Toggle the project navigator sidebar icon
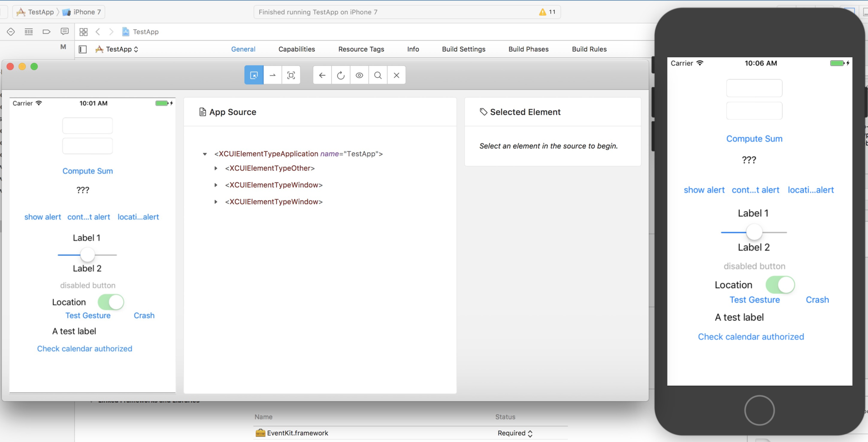This screenshot has width=868, height=442. (x=83, y=49)
